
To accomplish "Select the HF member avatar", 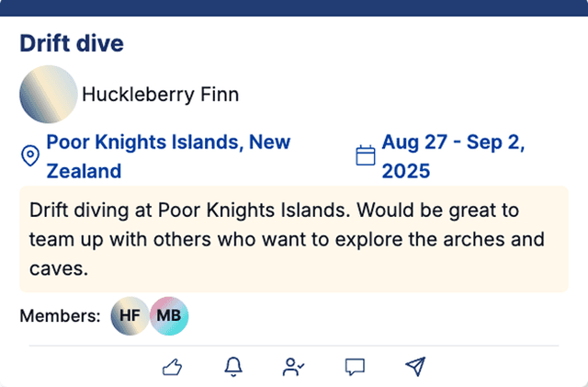I will tap(130, 316).
